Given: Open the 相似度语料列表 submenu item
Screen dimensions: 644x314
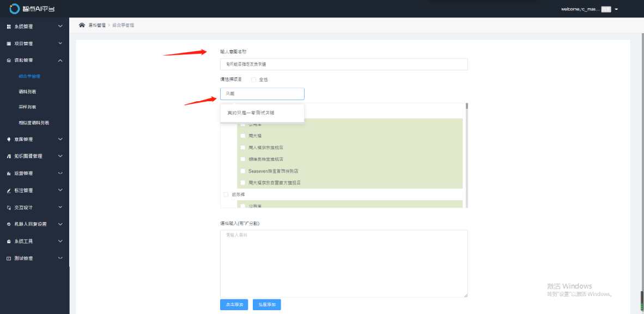Looking at the screenshot, I should point(34,123).
